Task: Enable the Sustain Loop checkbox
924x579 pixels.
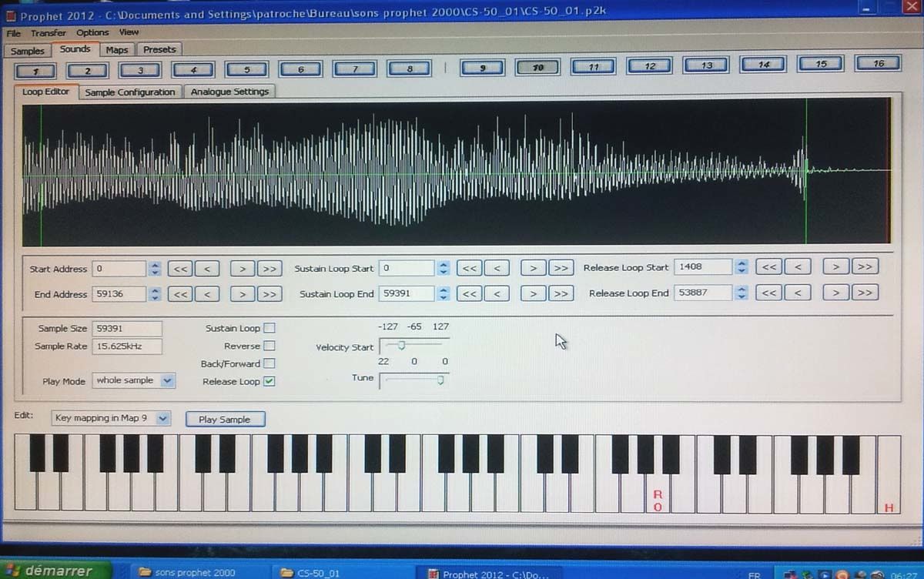Action: click(269, 328)
